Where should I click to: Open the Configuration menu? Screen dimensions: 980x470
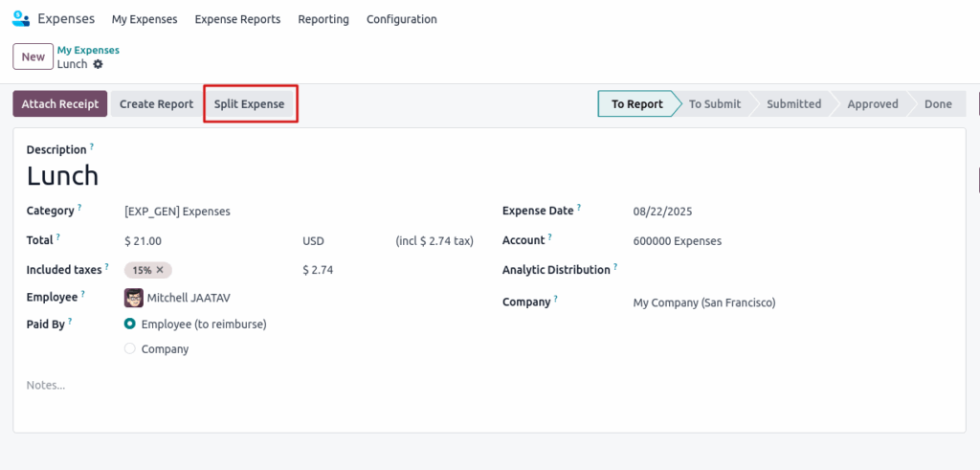[x=401, y=19]
